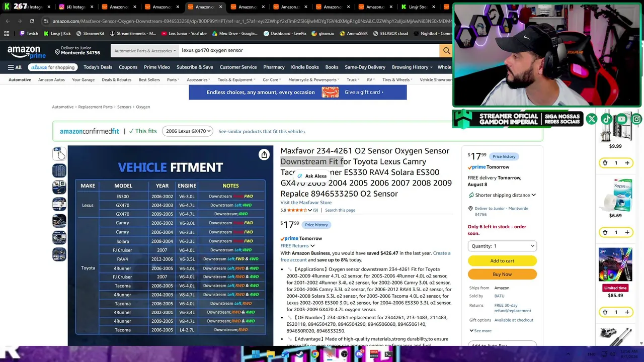Reload the page with the refresh icon
This screenshot has width=644, height=362.
(x=32, y=21)
